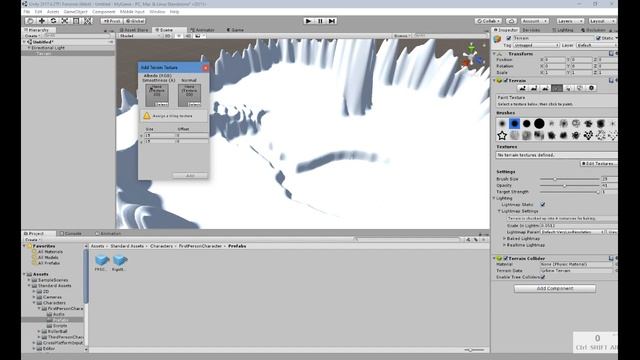Toggle the Static checkbox
640x360 pixels.
click(x=598, y=38)
